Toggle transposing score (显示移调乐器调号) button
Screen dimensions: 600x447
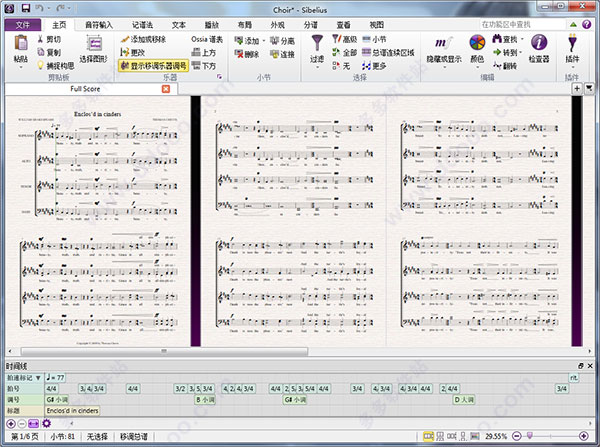click(x=153, y=66)
